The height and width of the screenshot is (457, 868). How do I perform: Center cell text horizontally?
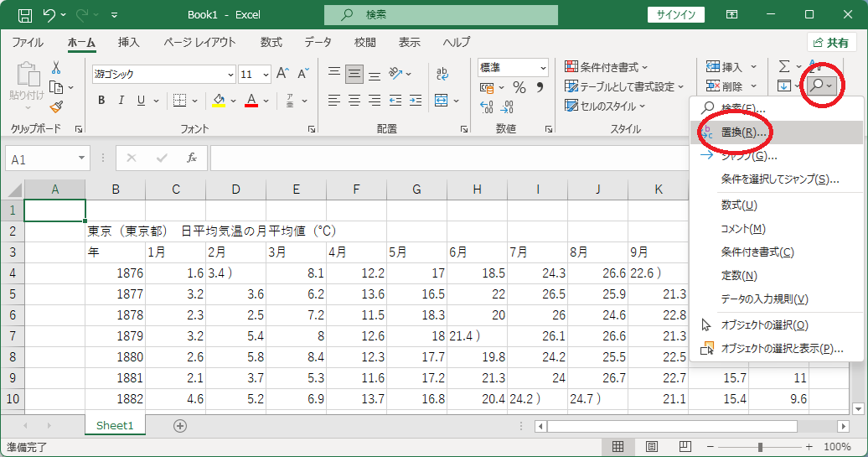354,101
